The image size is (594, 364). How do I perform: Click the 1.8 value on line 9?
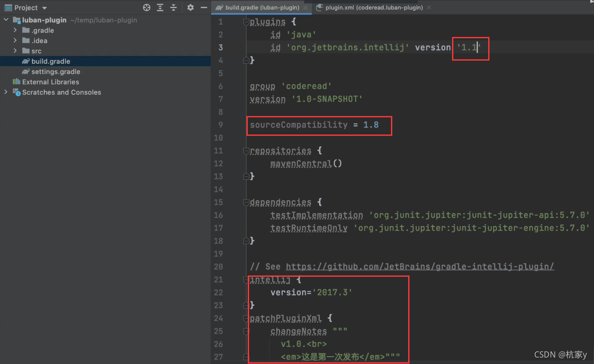[371, 125]
